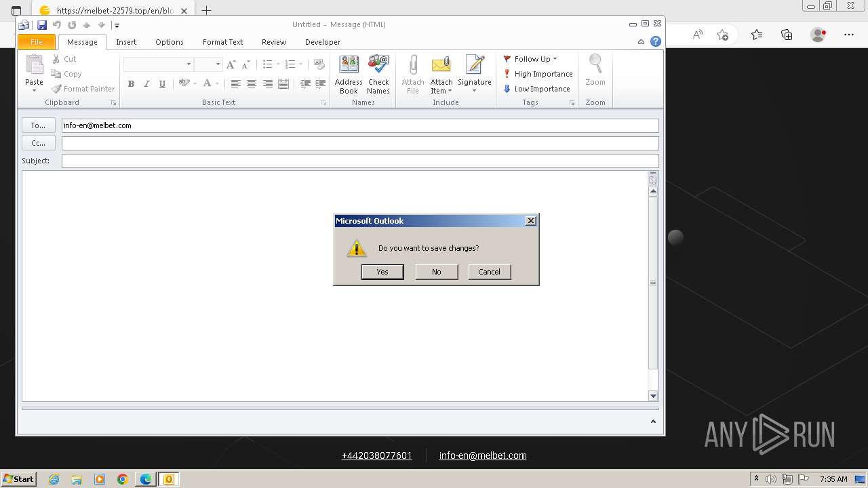Viewport: 868px width, 488px height.
Task: Open the Follow Up flag menu
Action: click(530, 59)
